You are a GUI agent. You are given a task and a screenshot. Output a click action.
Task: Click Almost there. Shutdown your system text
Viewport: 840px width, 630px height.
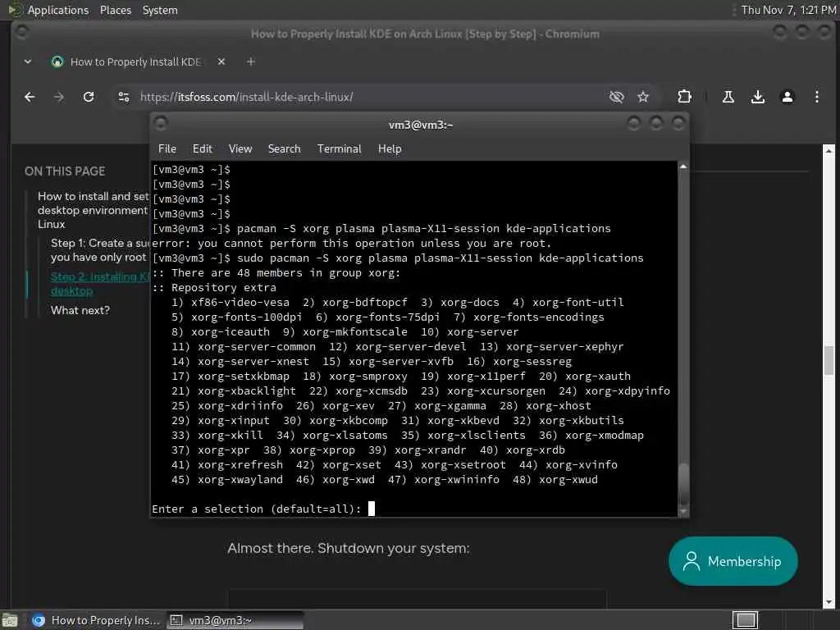(348, 549)
